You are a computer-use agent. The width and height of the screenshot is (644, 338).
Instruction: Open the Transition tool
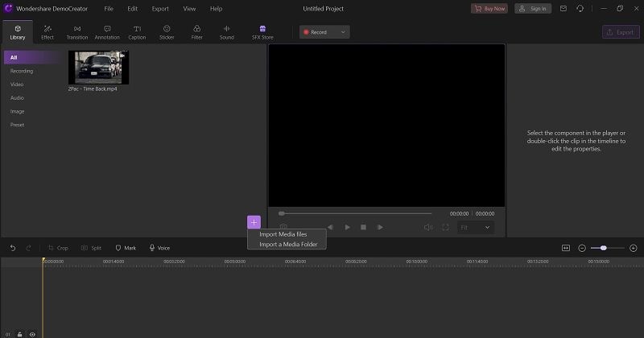(77, 32)
